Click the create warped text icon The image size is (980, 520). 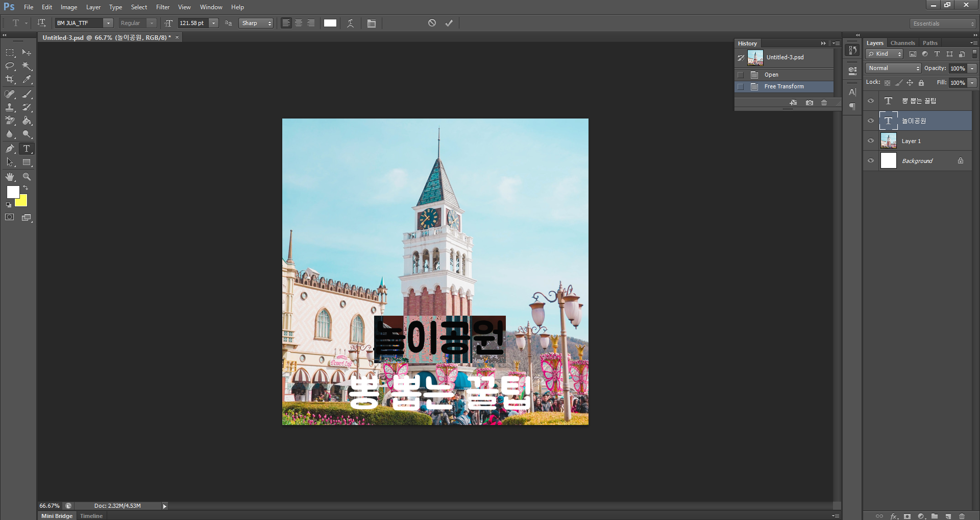pyautogui.click(x=350, y=23)
